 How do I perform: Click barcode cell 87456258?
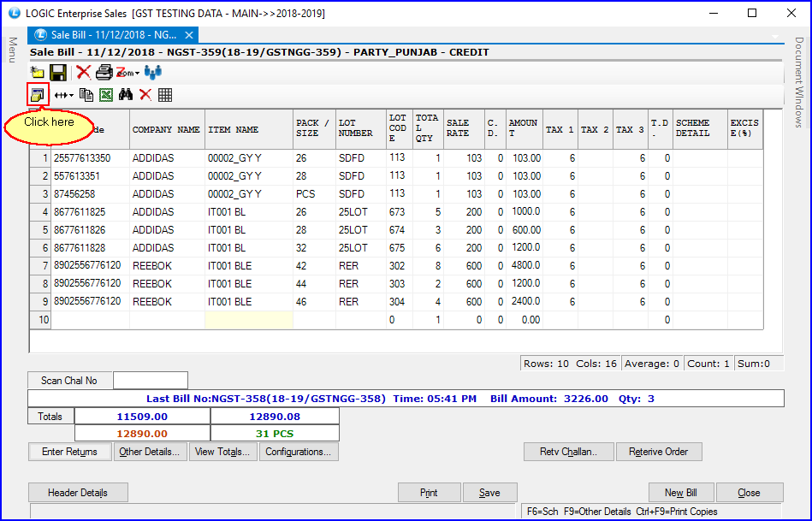click(90, 194)
